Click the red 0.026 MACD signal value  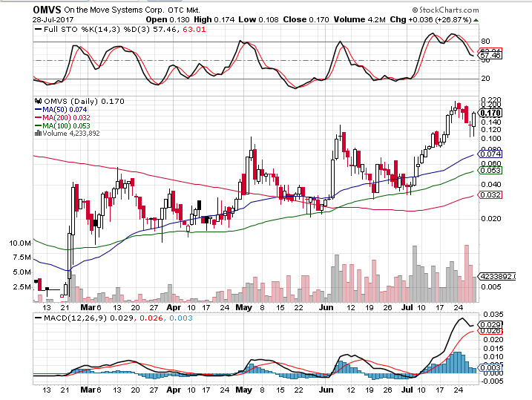pyautogui.click(x=151, y=318)
